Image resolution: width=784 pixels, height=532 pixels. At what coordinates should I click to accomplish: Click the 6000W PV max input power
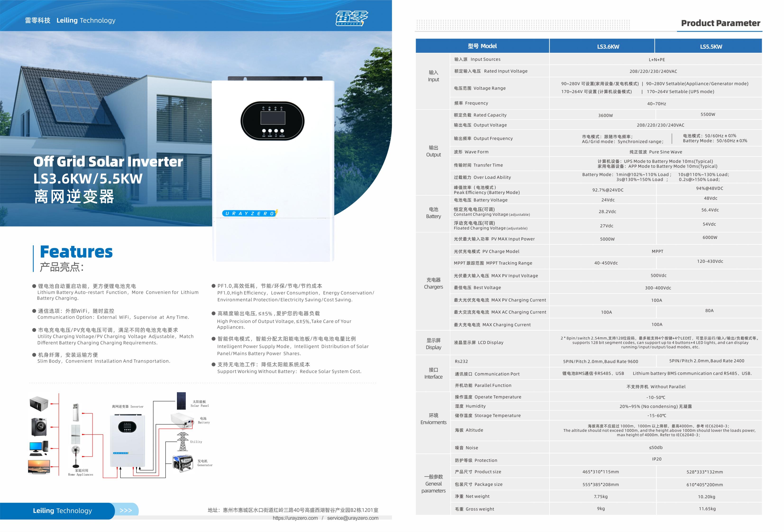click(x=710, y=237)
